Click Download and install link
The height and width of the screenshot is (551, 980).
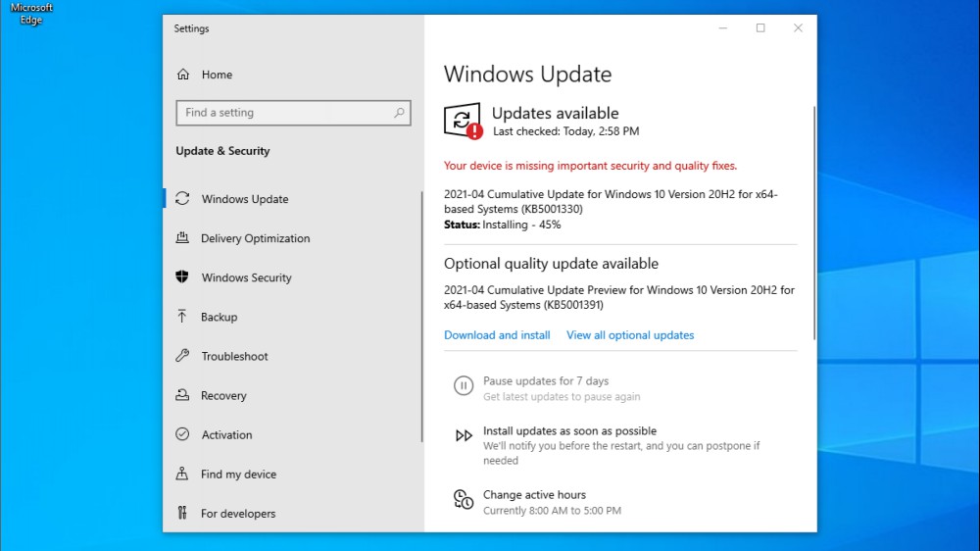click(x=497, y=335)
